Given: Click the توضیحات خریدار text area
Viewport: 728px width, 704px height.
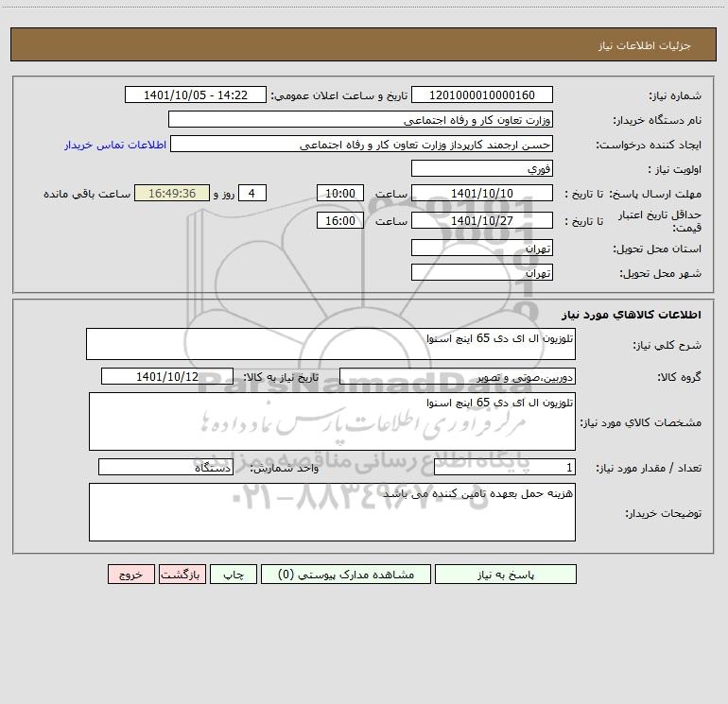Looking at the screenshot, I should 332,512.
